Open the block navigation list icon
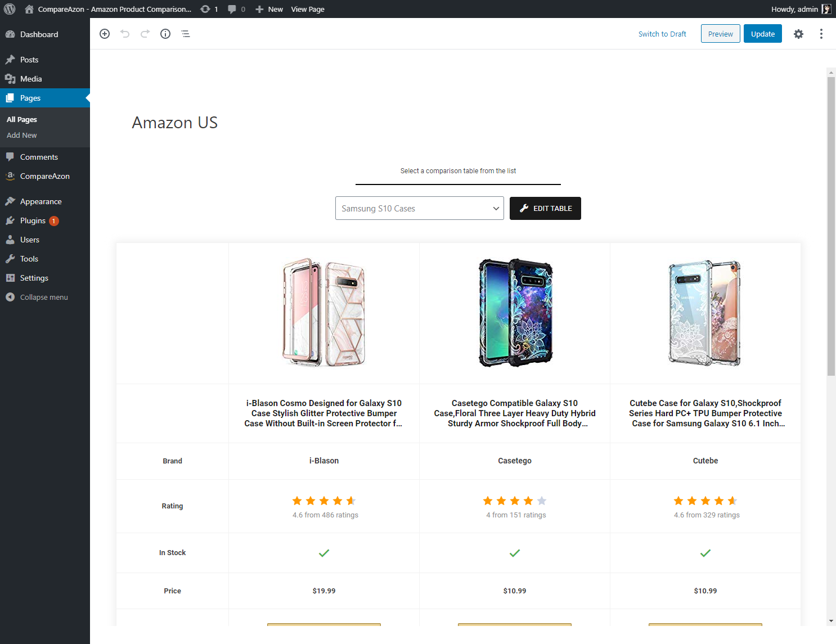836x644 pixels. 186,34
